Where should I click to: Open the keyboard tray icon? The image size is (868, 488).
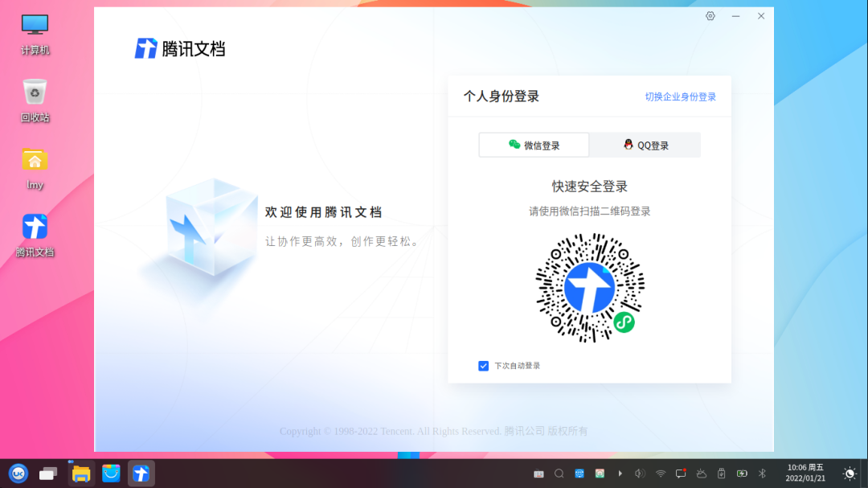(x=538, y=474)
